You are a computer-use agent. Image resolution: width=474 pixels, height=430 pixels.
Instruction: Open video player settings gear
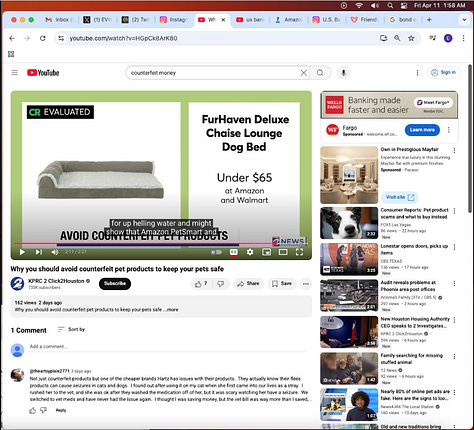250,252
